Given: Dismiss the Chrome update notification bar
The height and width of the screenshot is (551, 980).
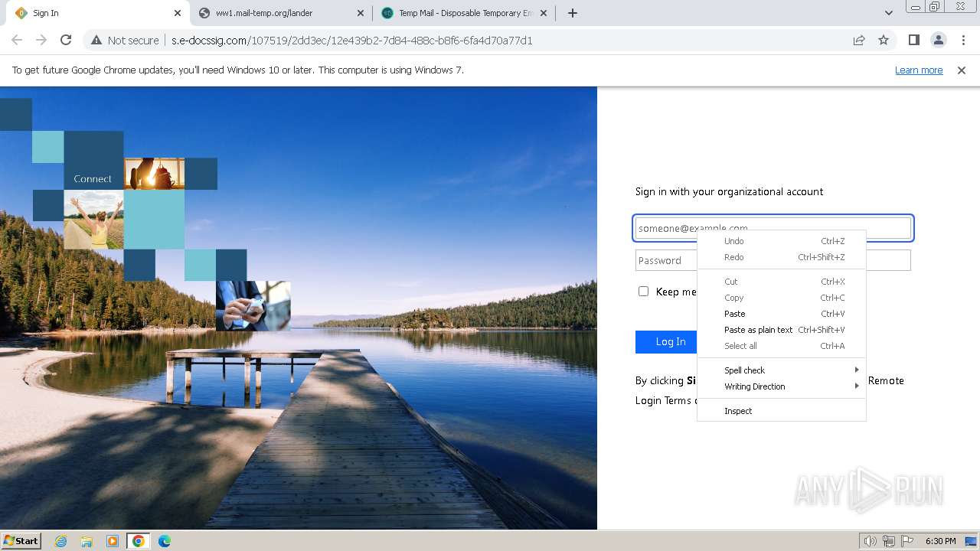Looking at the screenshot, I should [x=962, y=70].
